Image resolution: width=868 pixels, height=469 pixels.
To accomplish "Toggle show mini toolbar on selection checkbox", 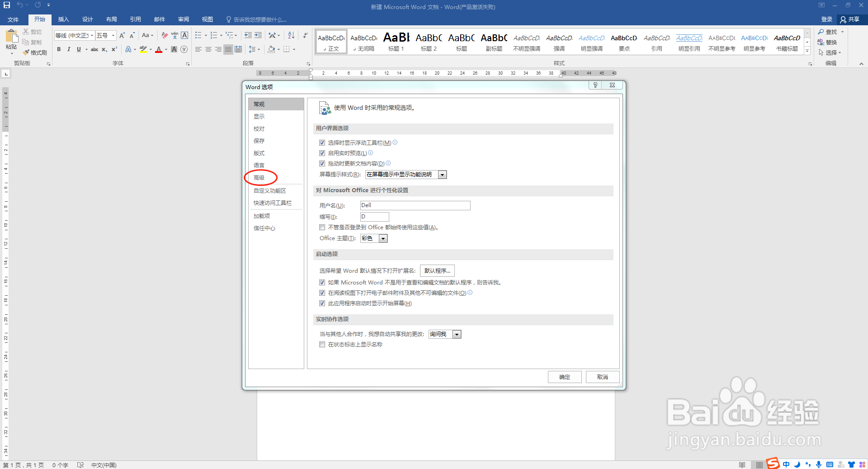I will click(x=322, y=142).
